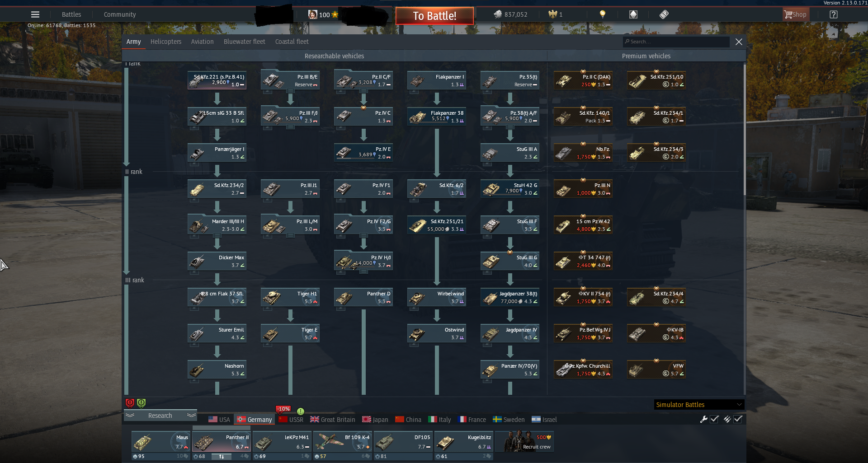
Task: Select the Sweden nation tab
Action: click(x=509, y=420)
